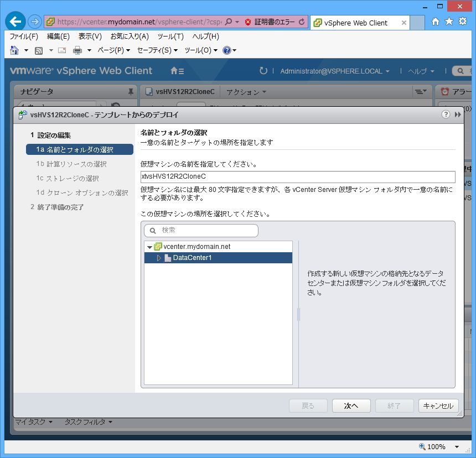Screen dimensions: 476x458
Task: Click the wizard double-arrow minimize icon
Action: click(458, 114)
